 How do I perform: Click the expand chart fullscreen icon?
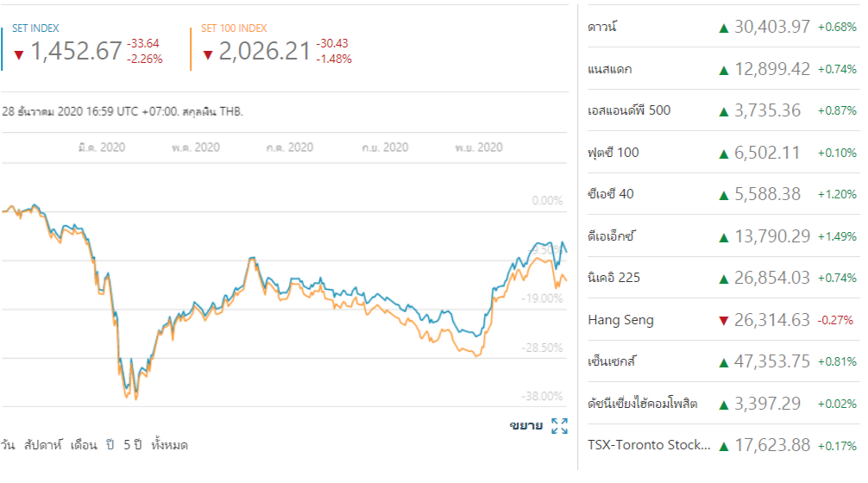click(559, 425)
